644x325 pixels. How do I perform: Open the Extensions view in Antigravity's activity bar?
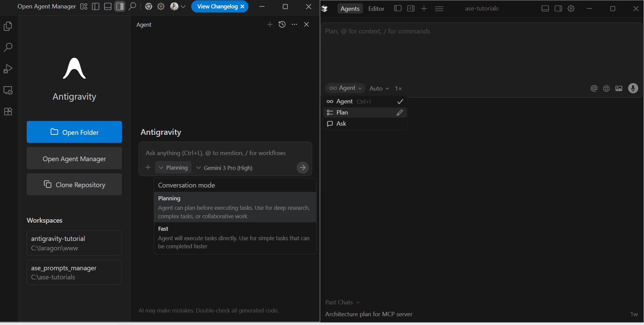point(8,111)
